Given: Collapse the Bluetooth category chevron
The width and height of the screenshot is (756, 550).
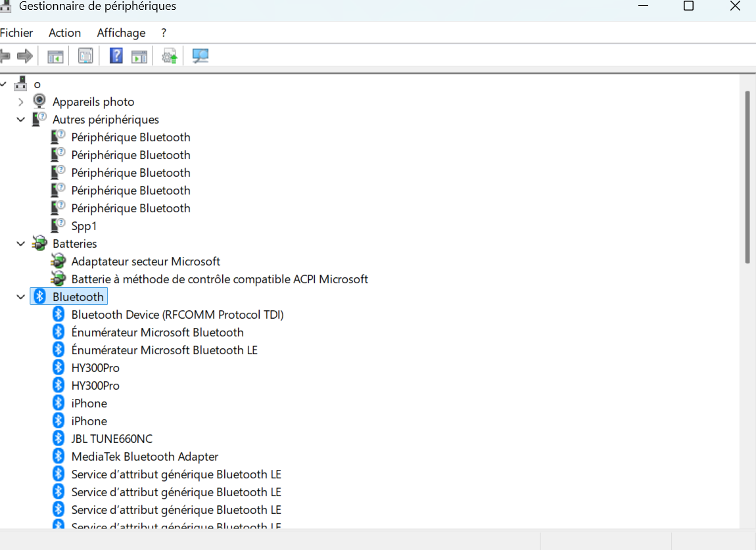Looking at the screenshot, I should [21, 297].
